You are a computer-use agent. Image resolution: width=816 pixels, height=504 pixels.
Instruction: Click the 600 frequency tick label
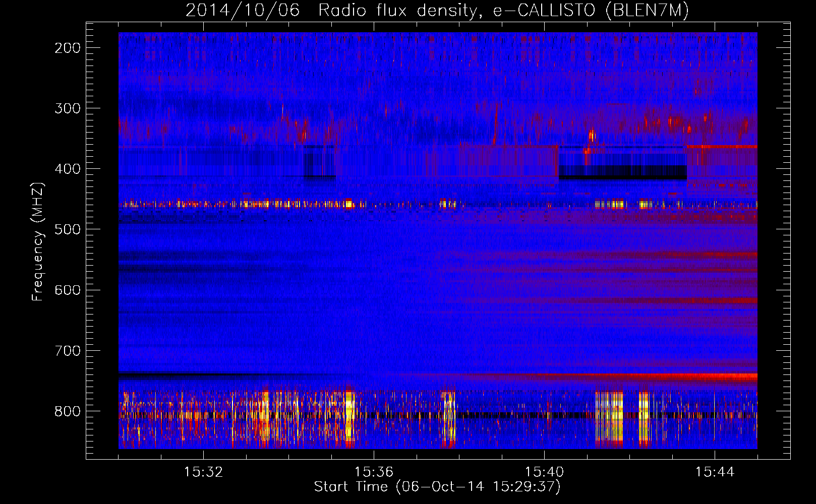[68, 290]
